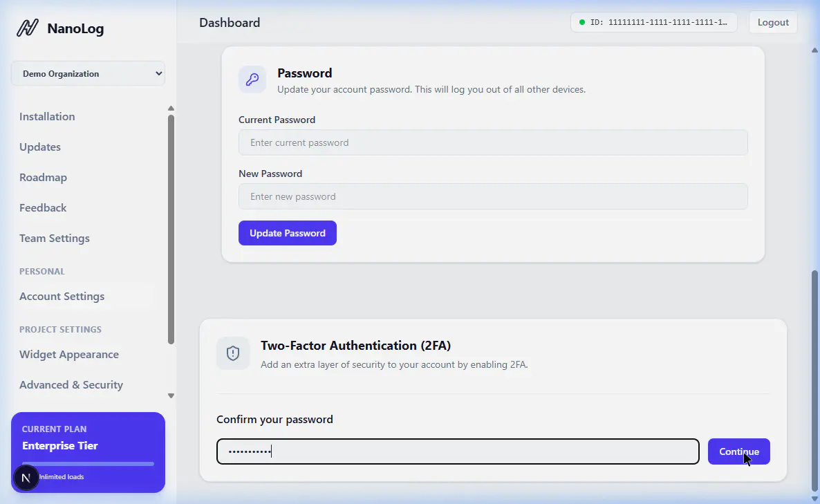Screen dimensions: 820x504
Task: Click the main page vertical scrollbar thumb
Action: pyautogui.click(x=814, y=380)
